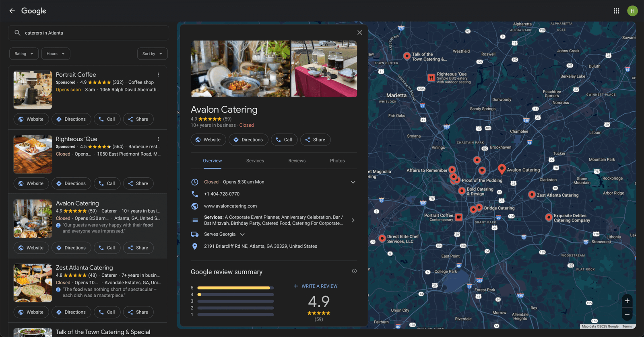
Task: Click the Terms link on the map
Action: [627, 327]
